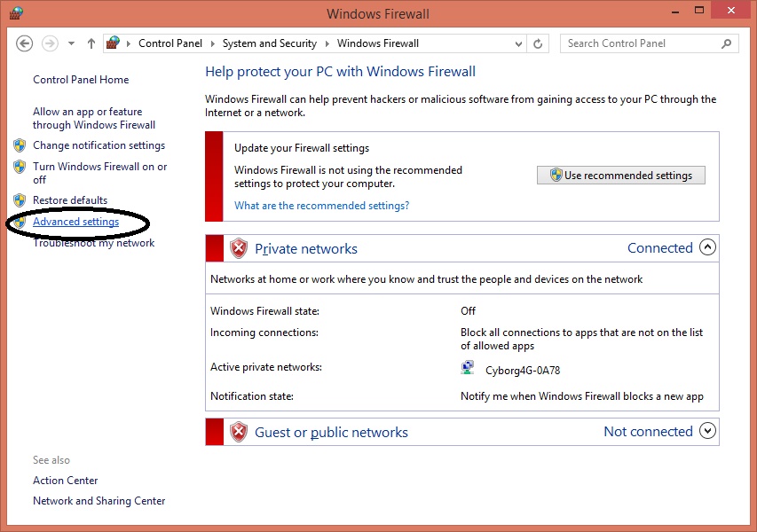Open the address bar history dropdown chevron
Screen dimensions: 757x532
pos(518,44)
